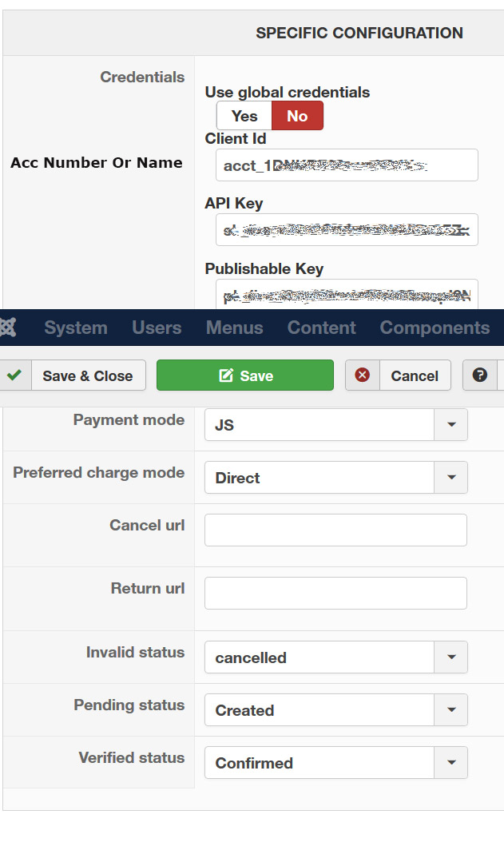The image size is (504, 854).
Task: Open the Payment mode dropdown
Action: pos(335,425)
